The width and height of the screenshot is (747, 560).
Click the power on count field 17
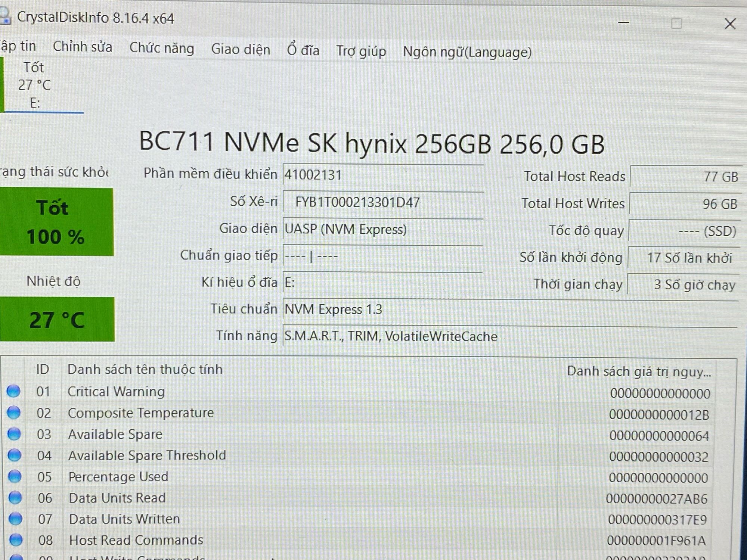684,258
